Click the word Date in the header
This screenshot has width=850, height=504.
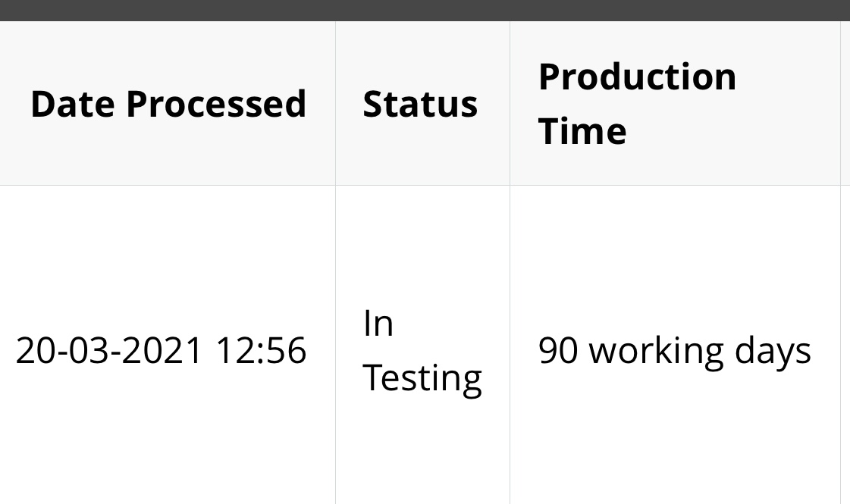[73, 104]
